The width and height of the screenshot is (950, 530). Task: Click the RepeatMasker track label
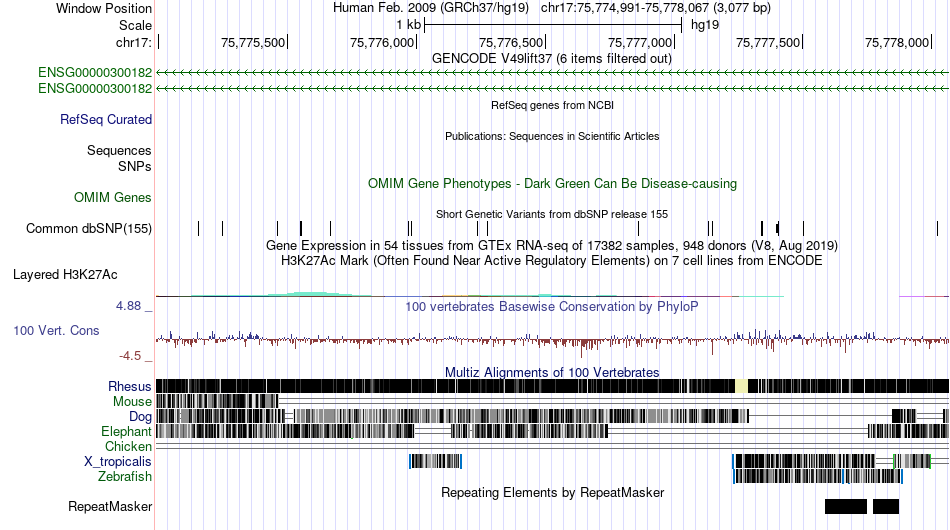click(x=110, y=506)
